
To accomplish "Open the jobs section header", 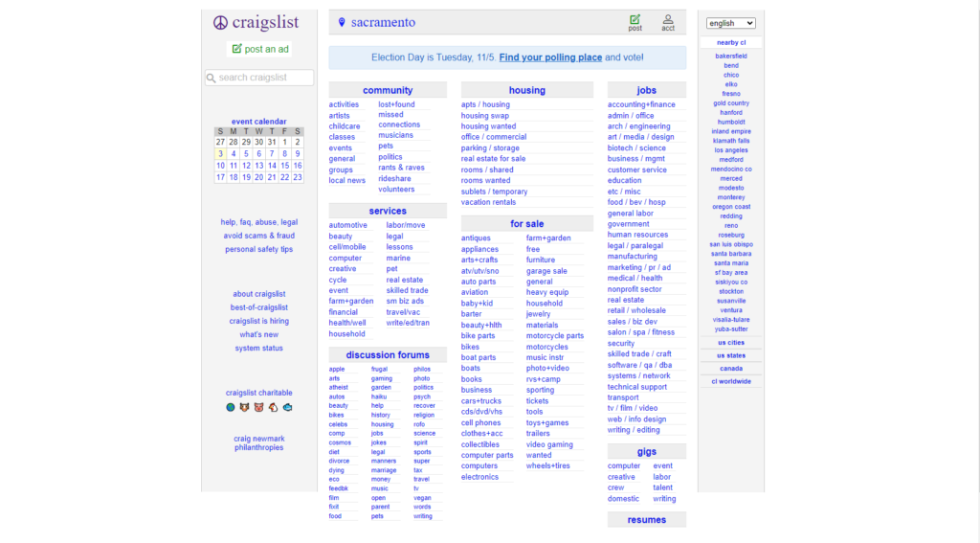I will (x=646, y=90).
